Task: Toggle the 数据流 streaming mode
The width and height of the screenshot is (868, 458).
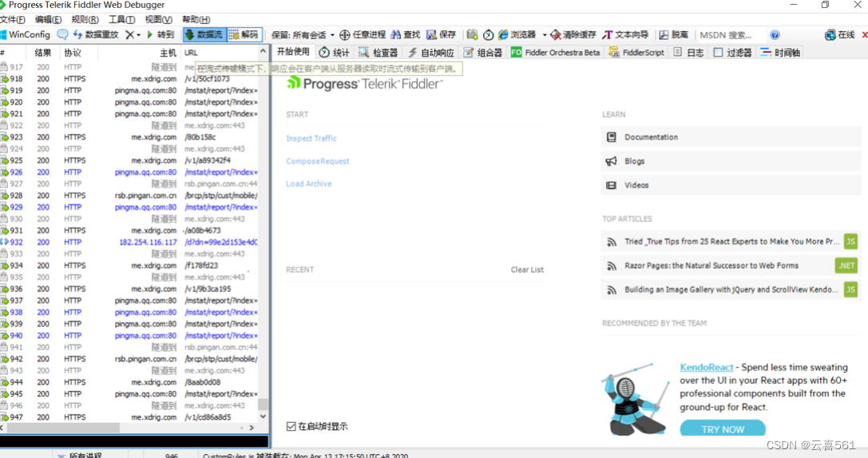Action: coord(204,34)
